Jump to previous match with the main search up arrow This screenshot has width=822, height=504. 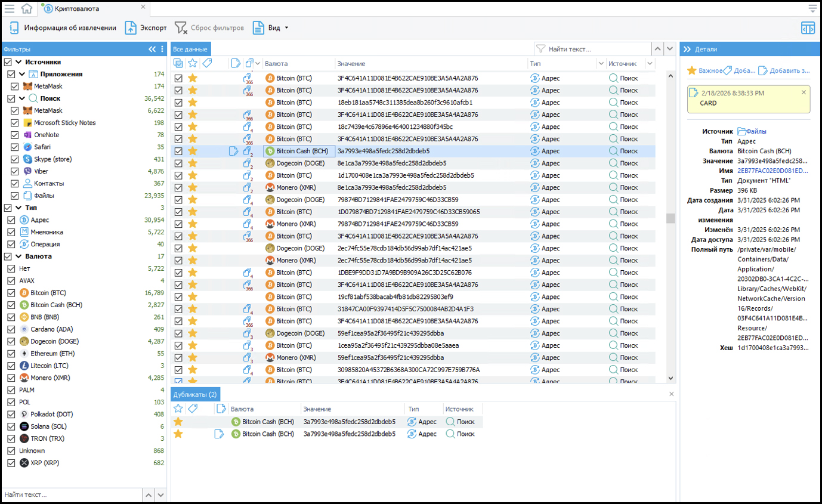[657, 49]
